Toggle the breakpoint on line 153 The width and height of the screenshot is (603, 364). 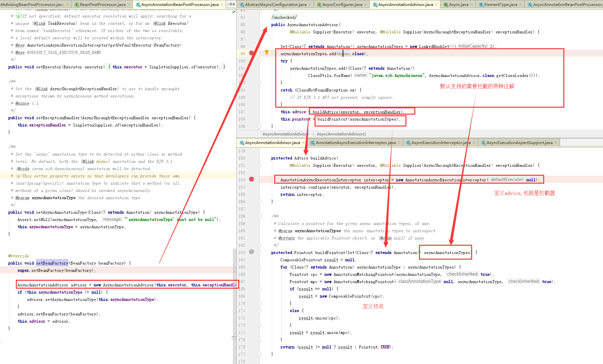pyautogui.click(x=252, y=179)
